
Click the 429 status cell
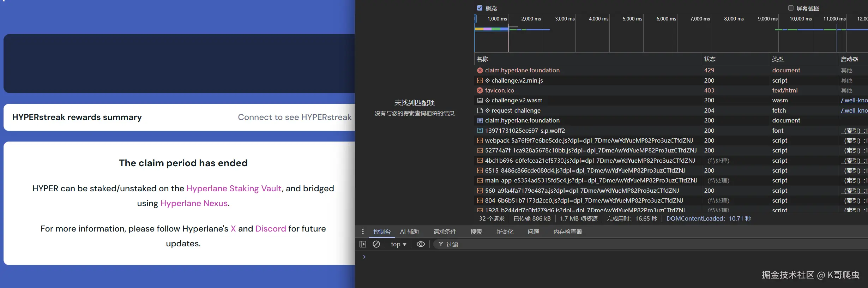coord(709,70)
